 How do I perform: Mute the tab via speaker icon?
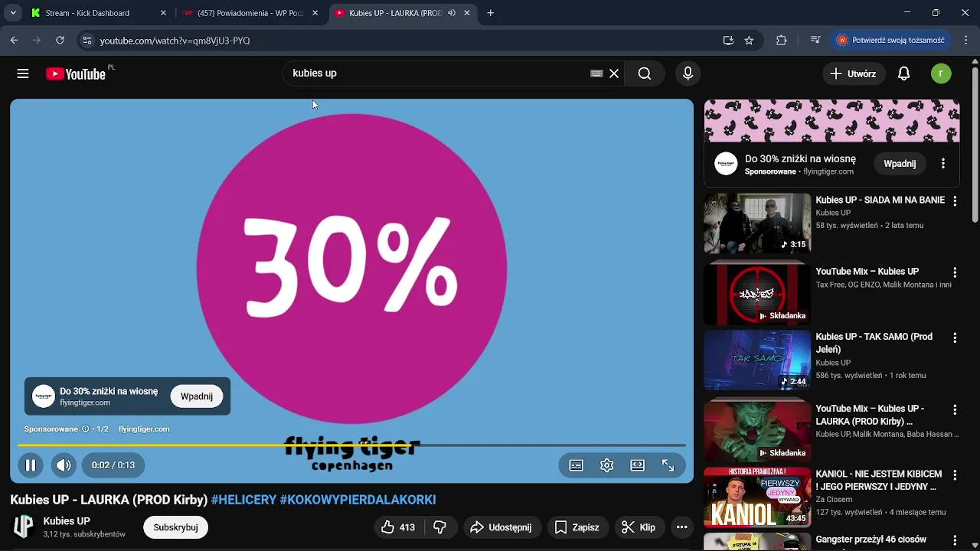pyautogui.click(x=452, y=13)
